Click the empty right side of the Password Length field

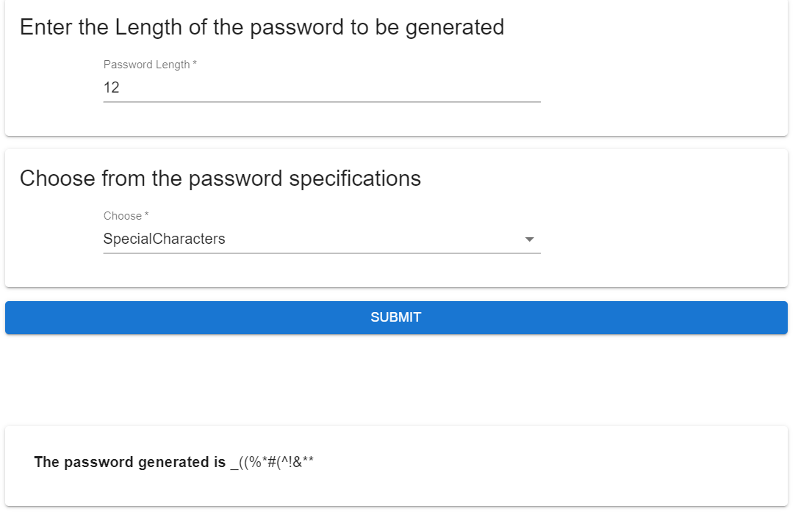(x=441, y=87)
